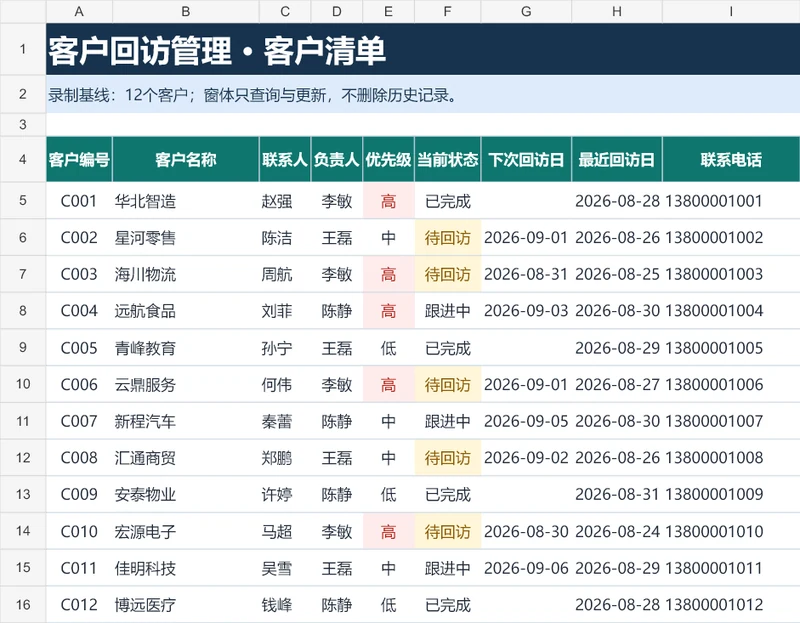Select contact name 郑鹏
800x623 pixels.
pos(285,458)
